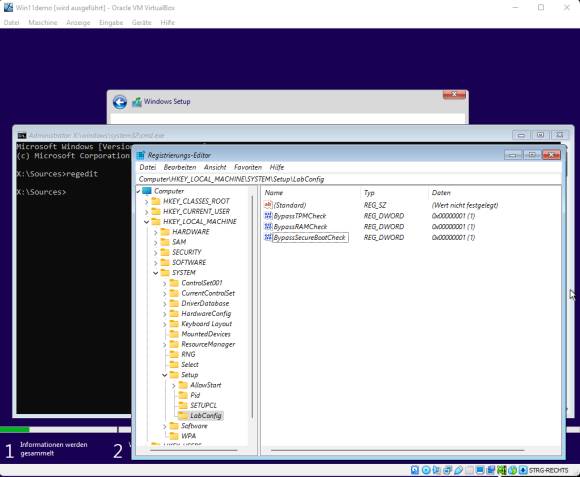This screenshot has height=477, width=580.
Task: Select the WPA key
Action: (x=188, y=436)
